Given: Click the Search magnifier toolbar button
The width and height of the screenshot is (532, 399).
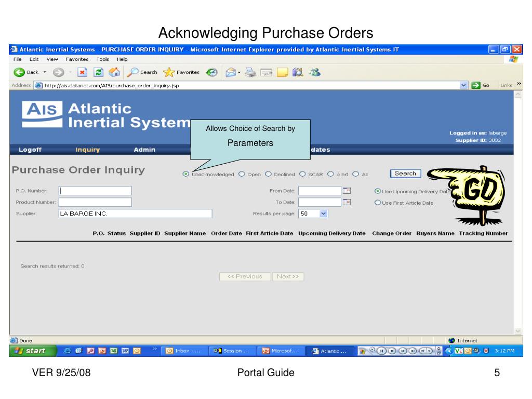Looking at the screenshot, I should [142, 72].
